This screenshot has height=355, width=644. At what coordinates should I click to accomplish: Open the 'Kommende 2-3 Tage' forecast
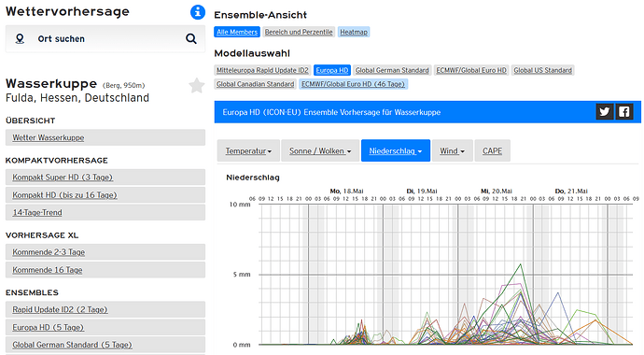click(x=105, y=252)
